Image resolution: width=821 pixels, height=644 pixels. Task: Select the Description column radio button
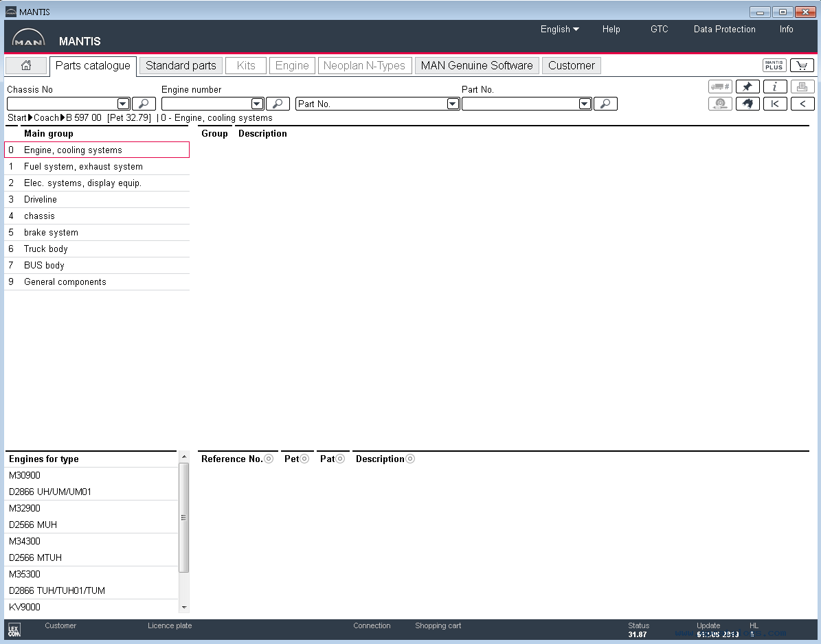click(x=410, y=459)
